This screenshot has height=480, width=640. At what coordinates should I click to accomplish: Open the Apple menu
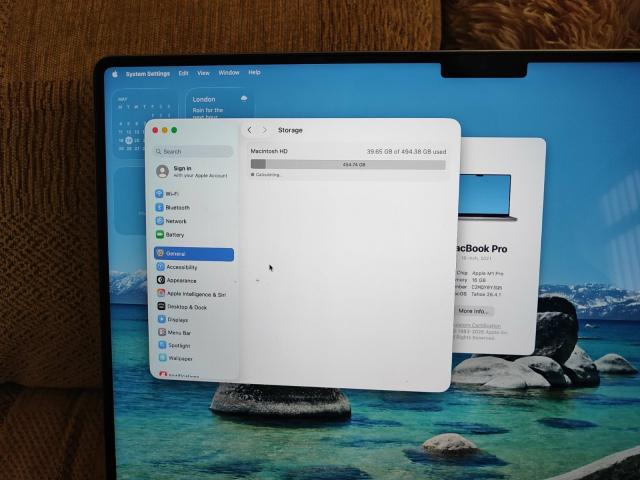click(x=115, y=74)
